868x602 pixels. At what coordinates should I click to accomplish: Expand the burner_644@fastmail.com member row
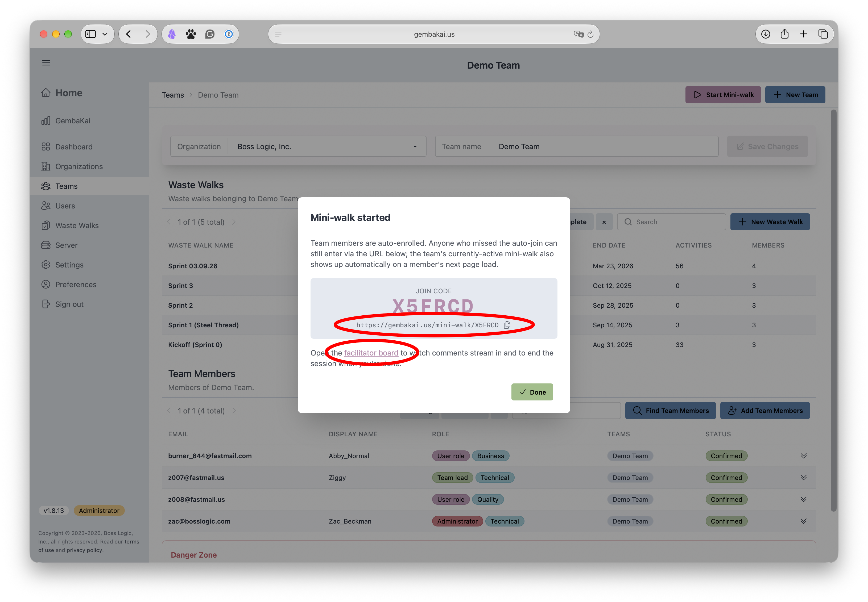pyautogui.click(x=803, y=456)
